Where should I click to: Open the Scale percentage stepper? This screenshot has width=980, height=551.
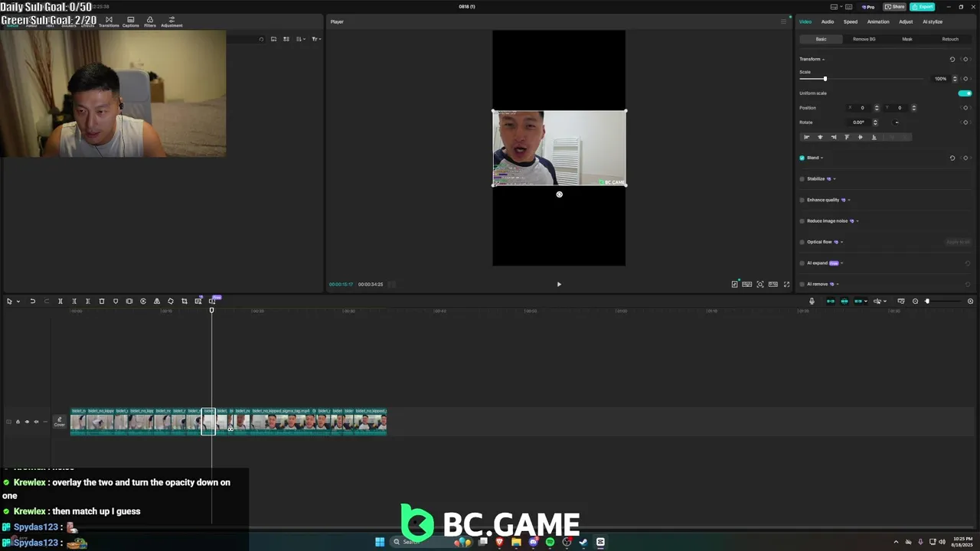point(955,79)
